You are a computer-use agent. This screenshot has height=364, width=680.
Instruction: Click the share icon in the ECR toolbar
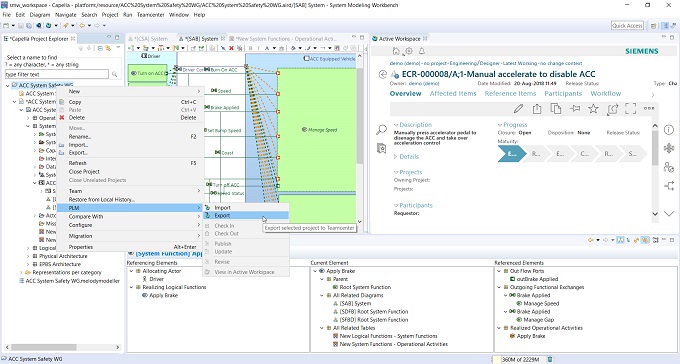(x=537, y=108)
